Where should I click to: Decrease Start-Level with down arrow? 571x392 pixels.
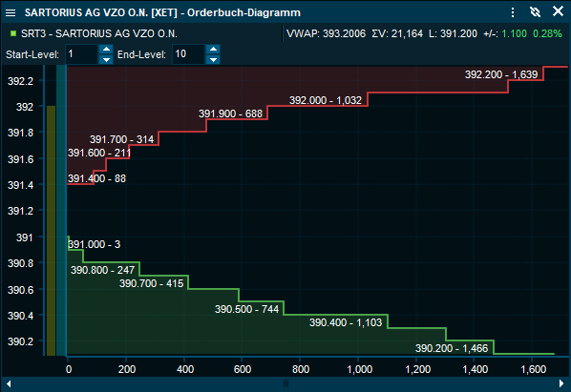point(106,59)
